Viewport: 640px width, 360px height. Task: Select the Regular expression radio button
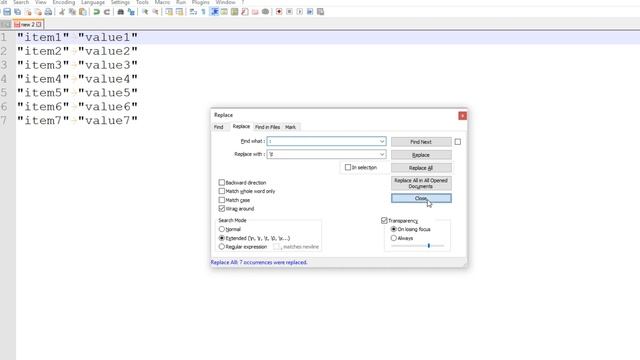(x=222, y=247)
